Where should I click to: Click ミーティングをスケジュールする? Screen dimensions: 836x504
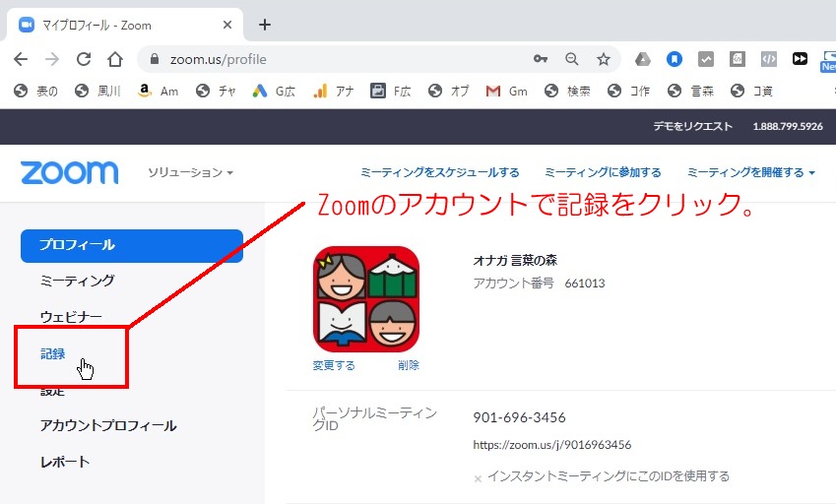coord(440,172)
